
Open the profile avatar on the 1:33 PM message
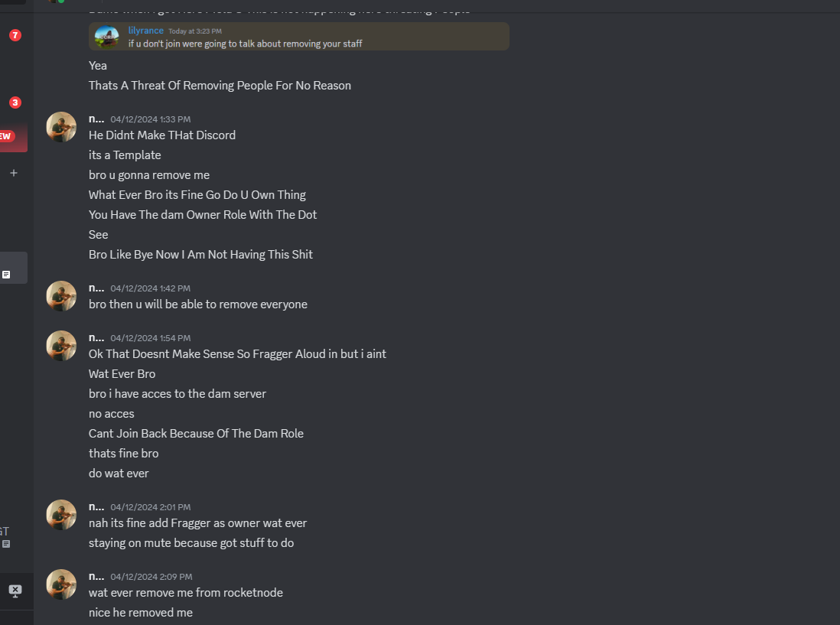61,127
